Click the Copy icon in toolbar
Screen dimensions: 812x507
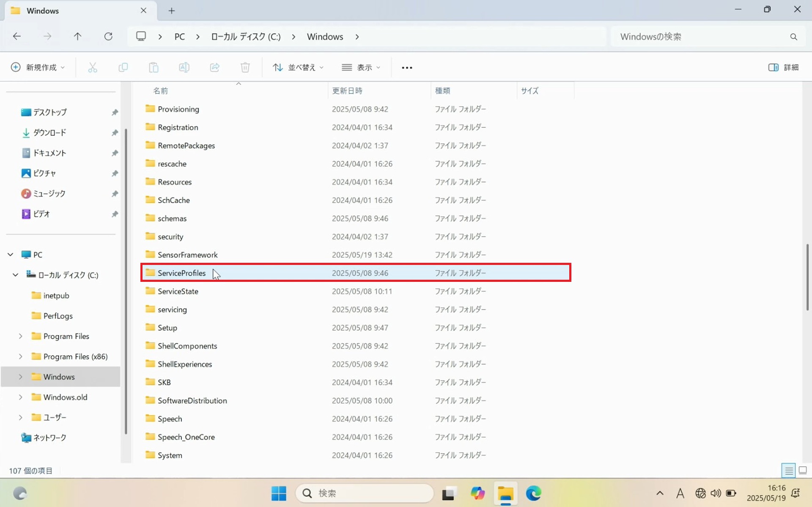point(123,67)
